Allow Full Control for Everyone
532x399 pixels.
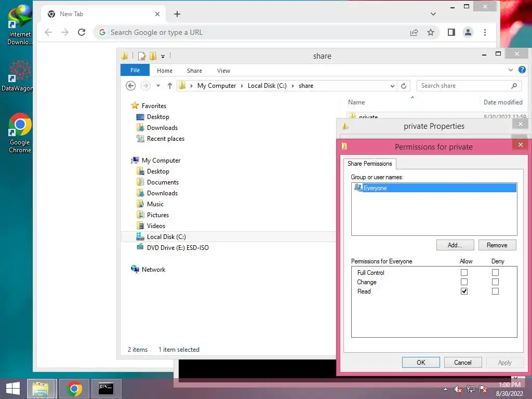[x=464, y=272]
